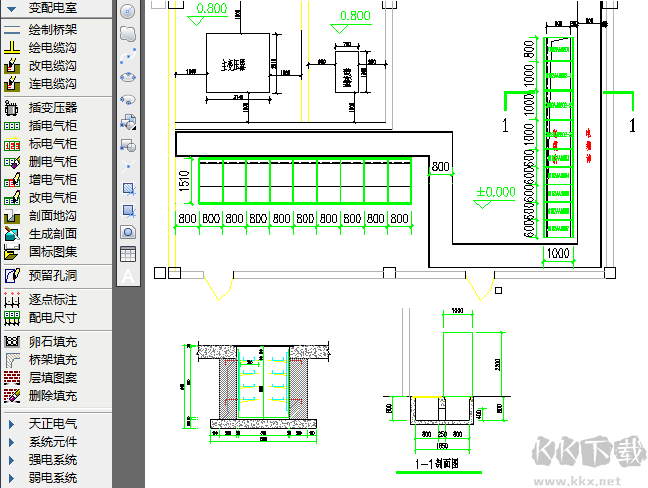Click the 改电缆沟 edit icon

point(12,66)
